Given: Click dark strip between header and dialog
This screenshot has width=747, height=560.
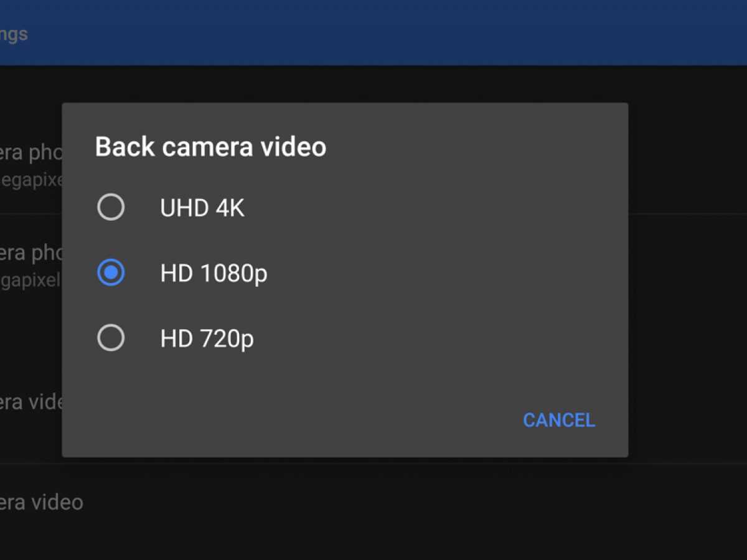Looking at the screenshot, I should click(x=374, y=84).
